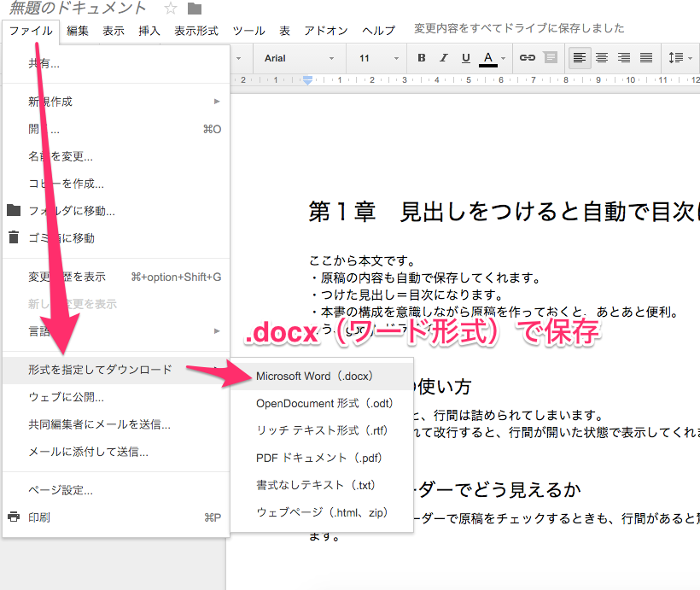Toggle bold formatting in the toolbar
700x590 pixels.
pyautogui.click(x=421, y=58)
